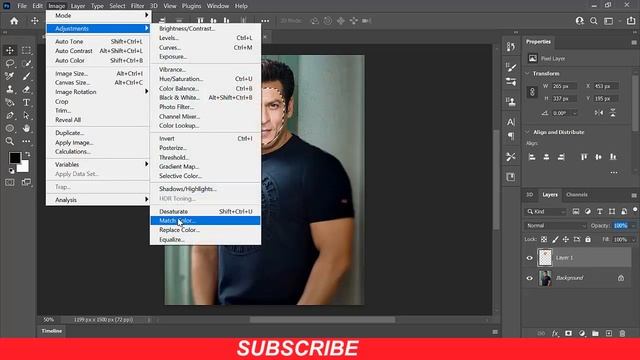Click Curves adjustment command
The height and width of the screenshot is (360, 640).
click(205, 47)
